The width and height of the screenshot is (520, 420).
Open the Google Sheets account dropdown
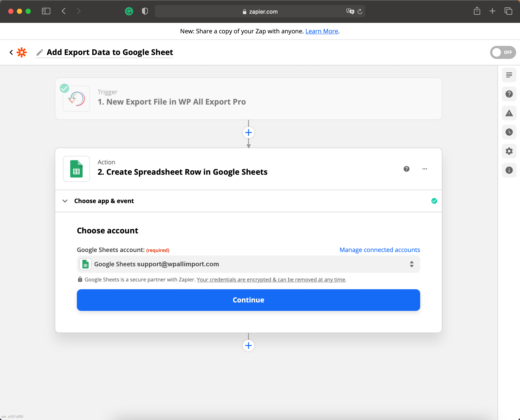pyautogui.click(x=248, y=264)
